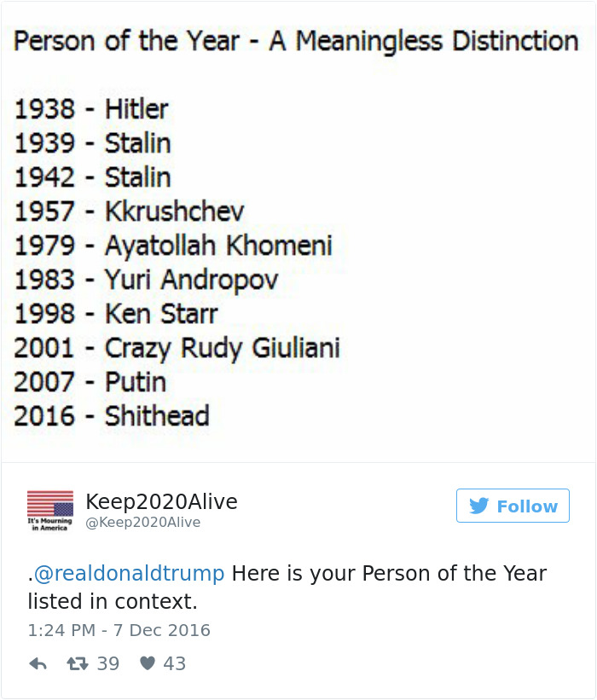This screenshot has width=597, height=700.
Task: Click the '2007 - Putin' line
Action: click(x=90, y=382)
